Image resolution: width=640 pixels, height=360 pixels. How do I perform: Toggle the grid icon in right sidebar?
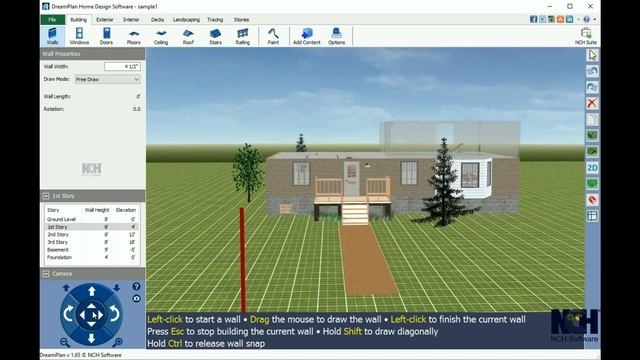point(592,216)
